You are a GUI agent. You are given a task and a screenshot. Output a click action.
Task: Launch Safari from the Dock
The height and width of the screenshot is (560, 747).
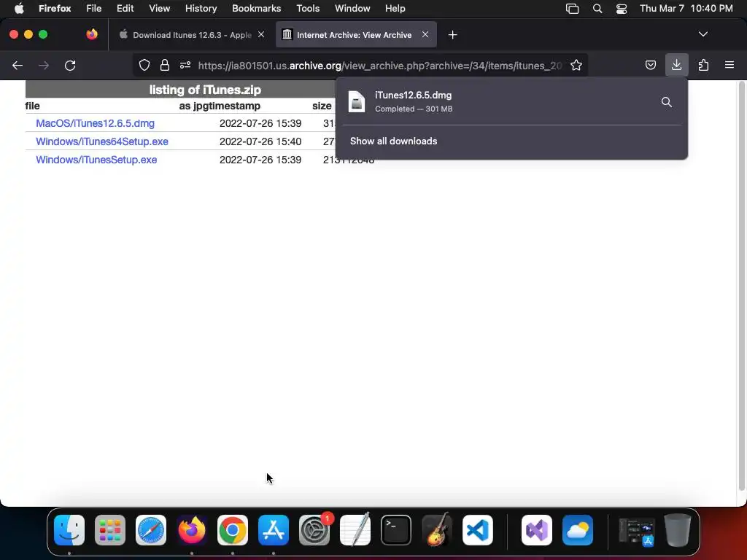coord(151,530)
